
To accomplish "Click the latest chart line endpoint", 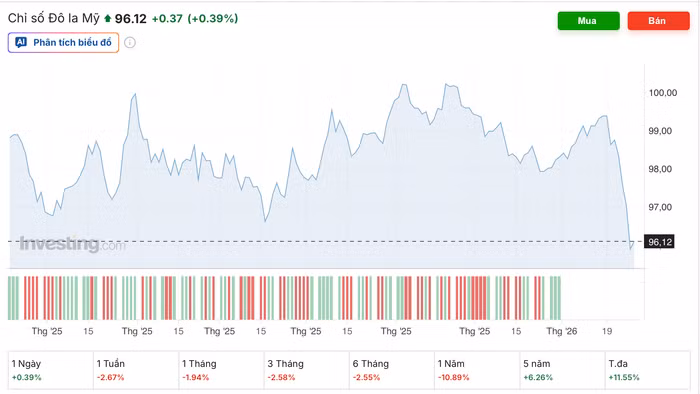I will tap(633, 242).
